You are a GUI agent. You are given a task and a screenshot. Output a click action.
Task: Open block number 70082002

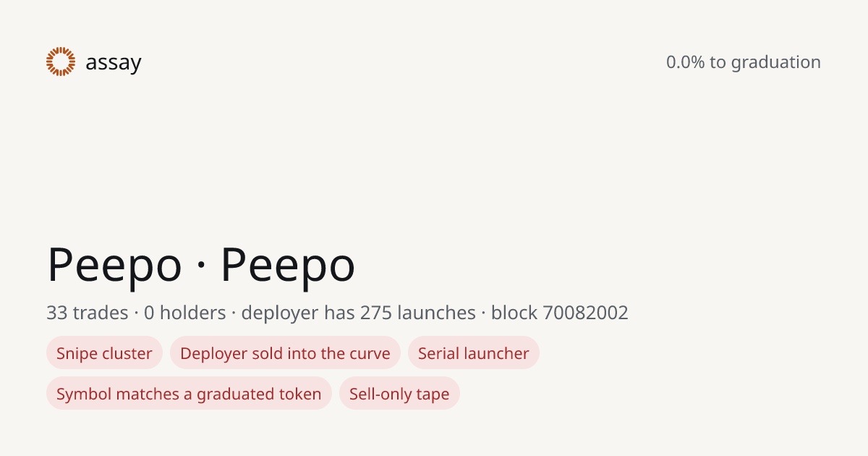pyautogui.click(x=586, y=313)
